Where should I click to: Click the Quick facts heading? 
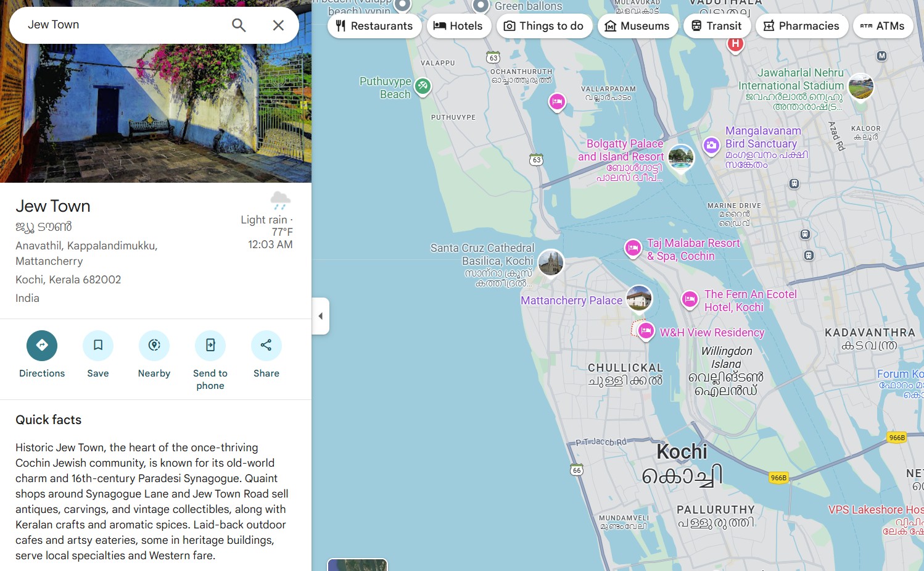(x=49, y=420)
